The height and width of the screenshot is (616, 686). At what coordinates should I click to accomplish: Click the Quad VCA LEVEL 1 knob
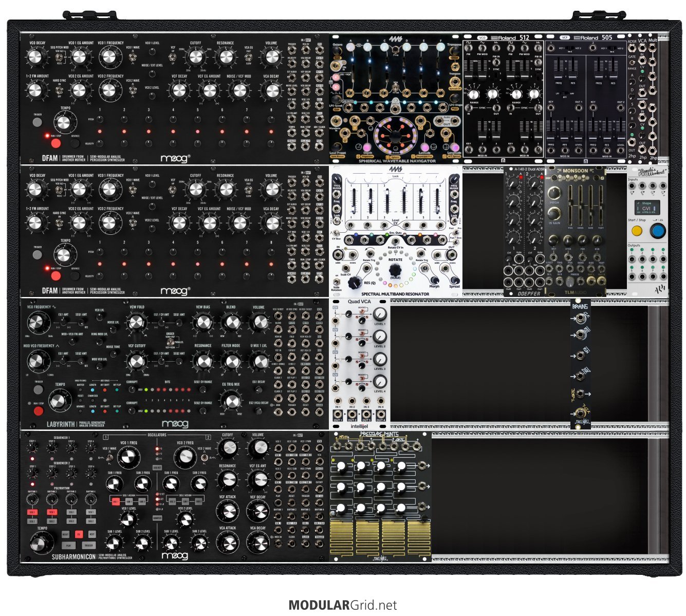click(379, 314)
